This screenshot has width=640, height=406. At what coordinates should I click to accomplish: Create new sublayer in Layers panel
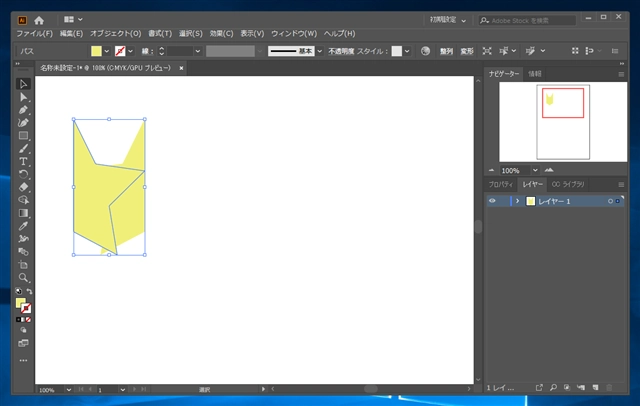click(581, 388)
